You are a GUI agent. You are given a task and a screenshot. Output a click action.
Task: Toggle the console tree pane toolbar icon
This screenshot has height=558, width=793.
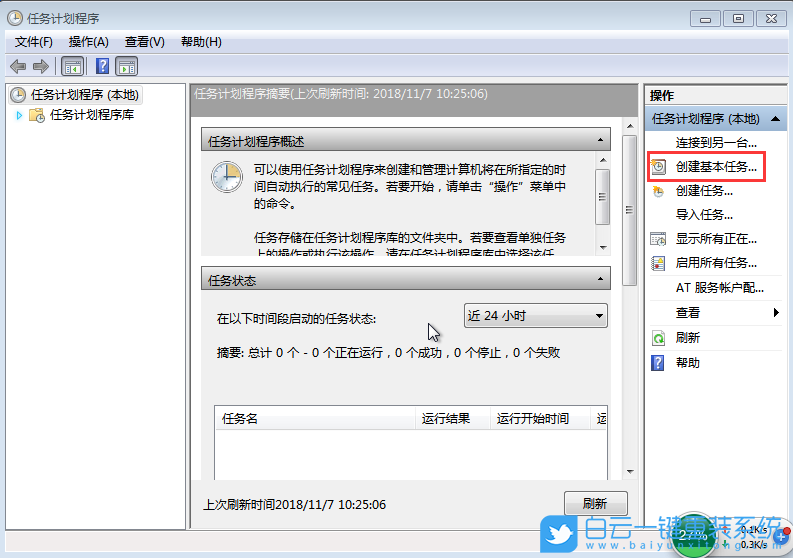[x=72, y=66]
